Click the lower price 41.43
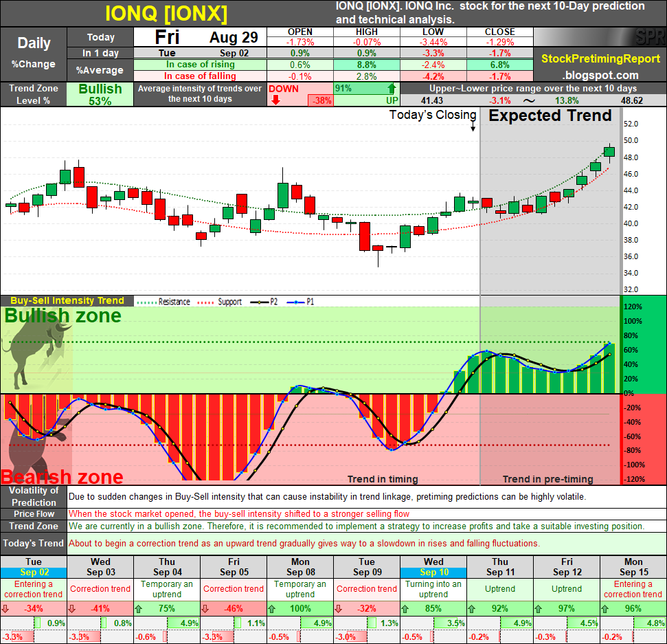 (x=432, y=101)
